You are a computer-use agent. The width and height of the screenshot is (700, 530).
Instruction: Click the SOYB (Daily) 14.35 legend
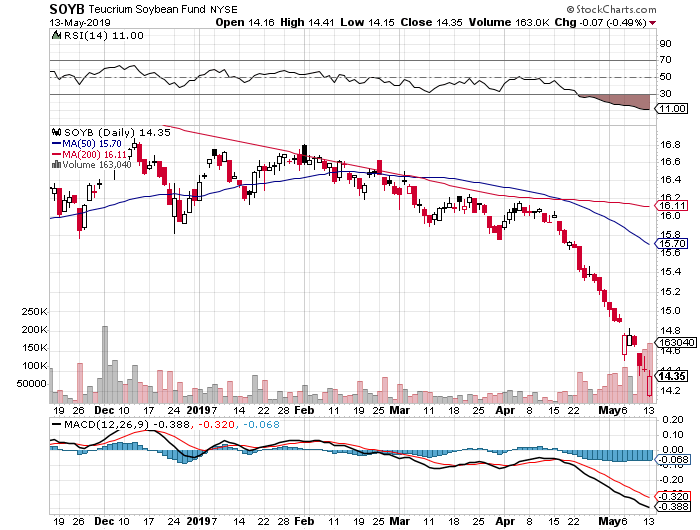(x=117, y=133)
